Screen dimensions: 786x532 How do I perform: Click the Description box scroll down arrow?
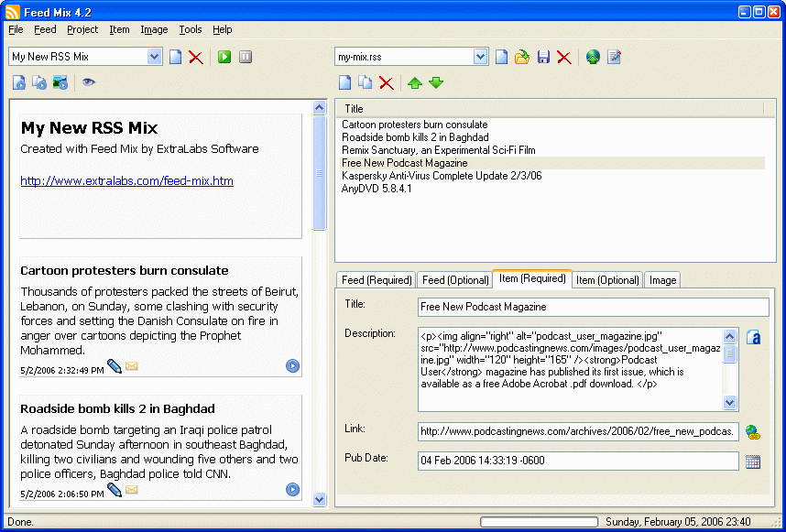(x=730, y=402)
